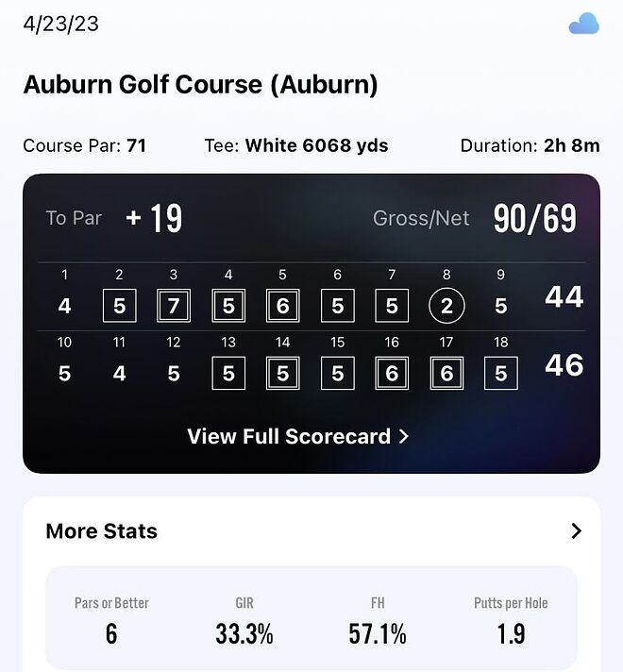Image resolution: width=623 pixels, height=672 pixels.
Task: Select the boxed 6 on hole 5
Action: (x=282, y=306)
